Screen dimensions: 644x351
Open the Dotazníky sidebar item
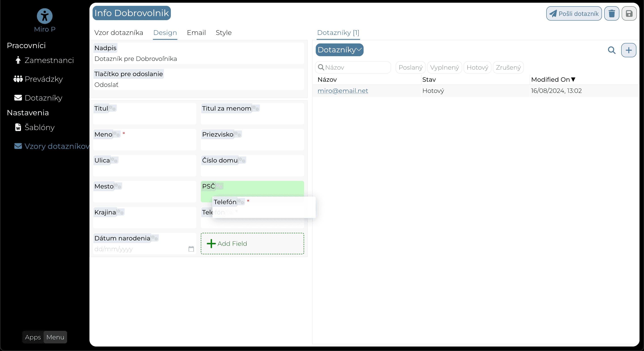coord(38,98)
